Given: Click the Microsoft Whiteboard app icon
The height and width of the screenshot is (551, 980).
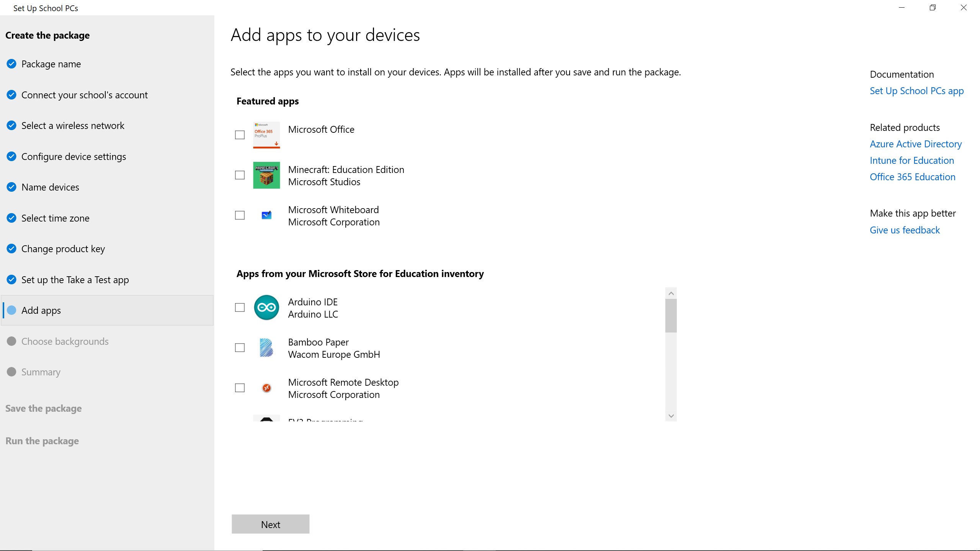Looking at the screenshot, I should (266, 215).
